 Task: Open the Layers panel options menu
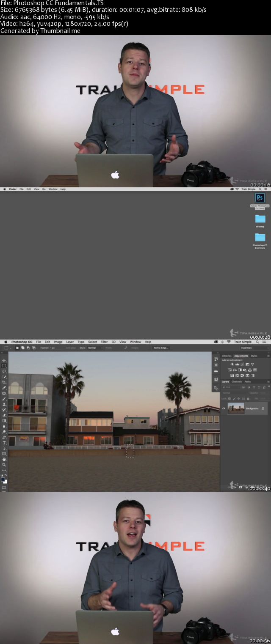pyautogui.click(x=268, y=382)
